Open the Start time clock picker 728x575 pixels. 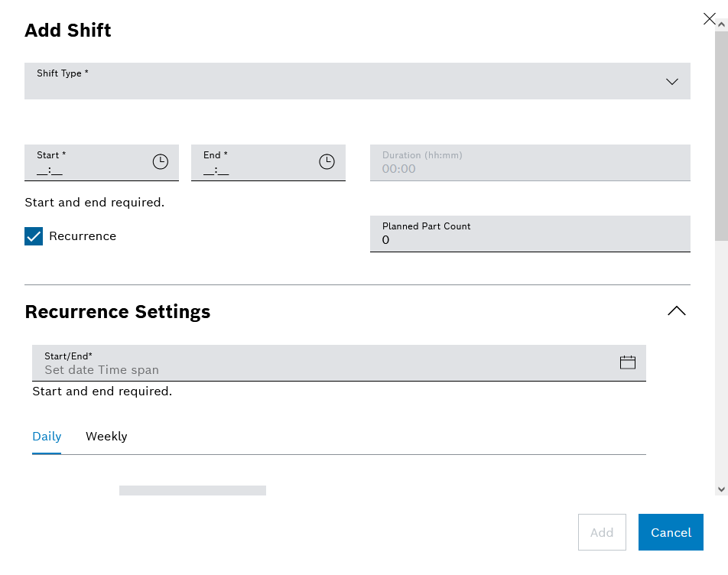pos(160,162)
